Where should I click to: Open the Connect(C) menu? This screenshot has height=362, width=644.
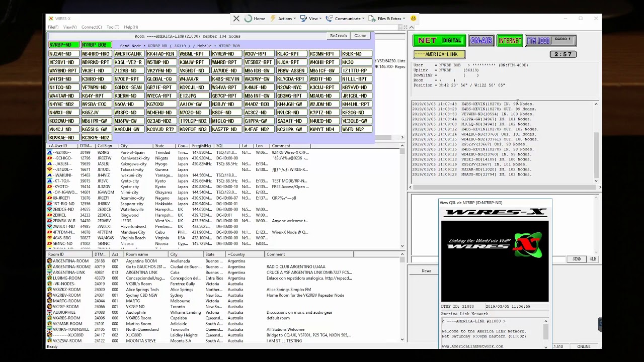tap(92, 27)
